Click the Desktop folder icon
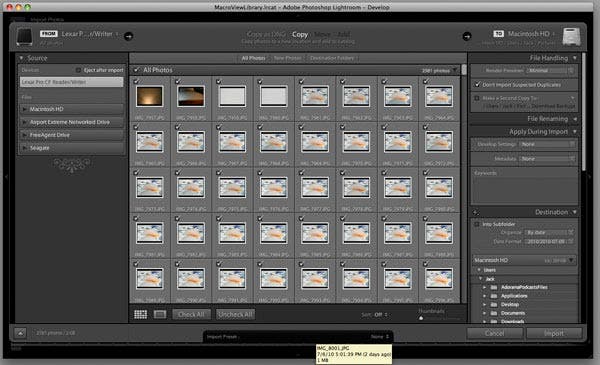 (x=494, y=305)
